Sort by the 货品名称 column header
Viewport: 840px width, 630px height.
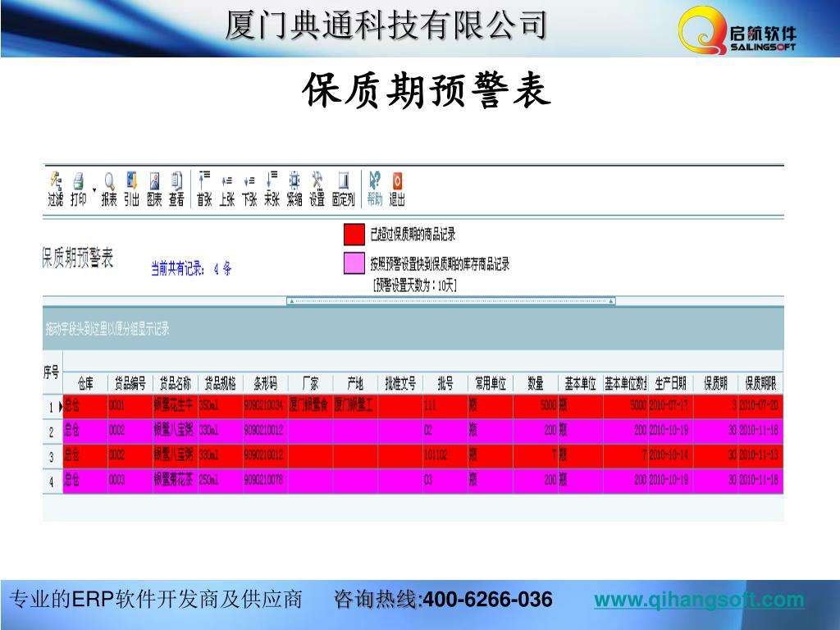point(176,383)
